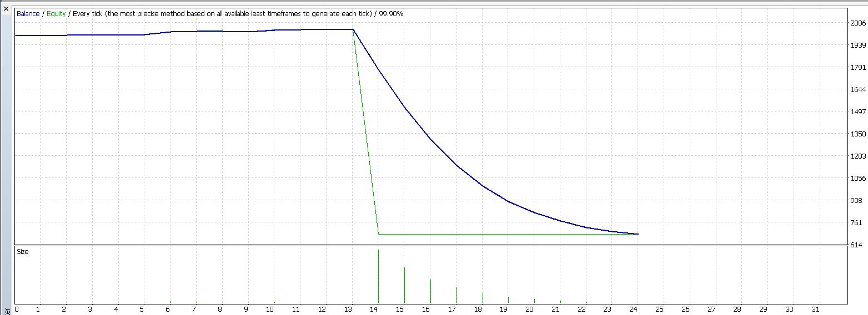Click the 1350 value on the vertical axis
Viewport: 868px width, 315px height.
(858, 134)
